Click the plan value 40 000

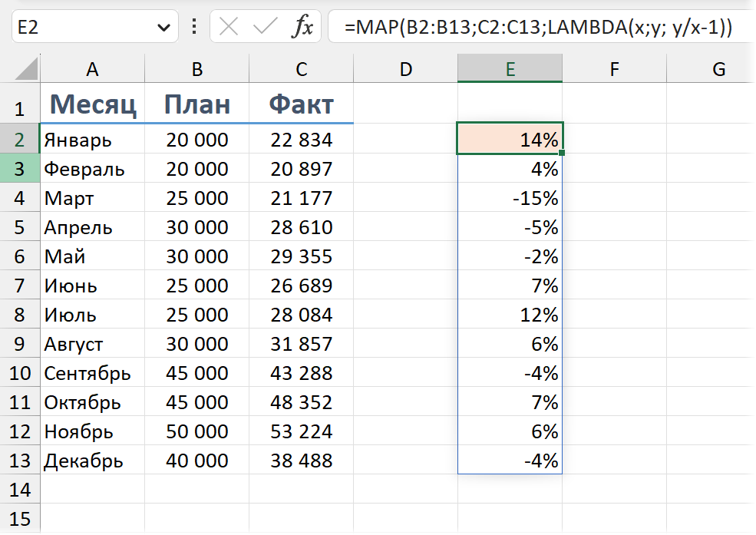point(196,461)
